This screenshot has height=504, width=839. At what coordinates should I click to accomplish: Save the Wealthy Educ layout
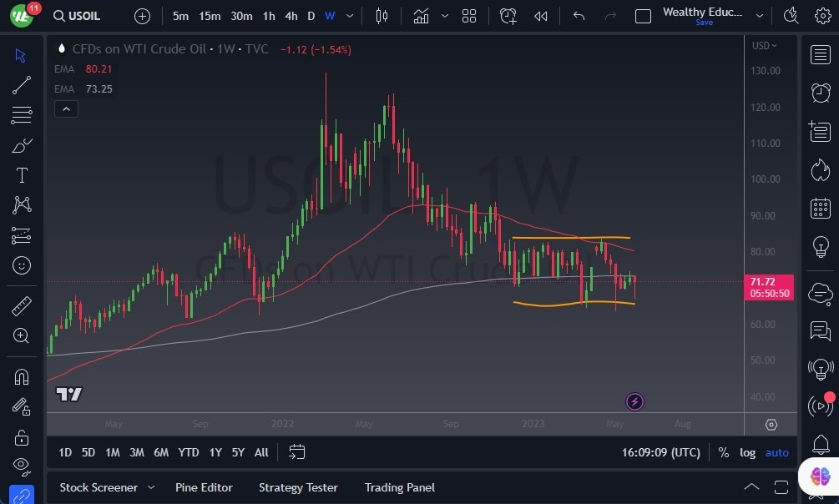coord(704,23)
